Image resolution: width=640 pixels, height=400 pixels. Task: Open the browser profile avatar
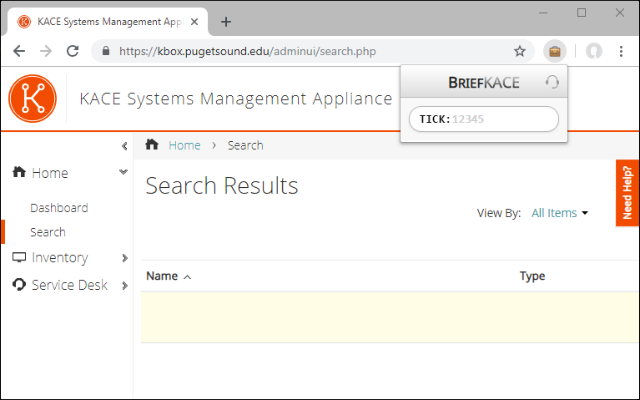pyautogui.click(x=594, y=50)
